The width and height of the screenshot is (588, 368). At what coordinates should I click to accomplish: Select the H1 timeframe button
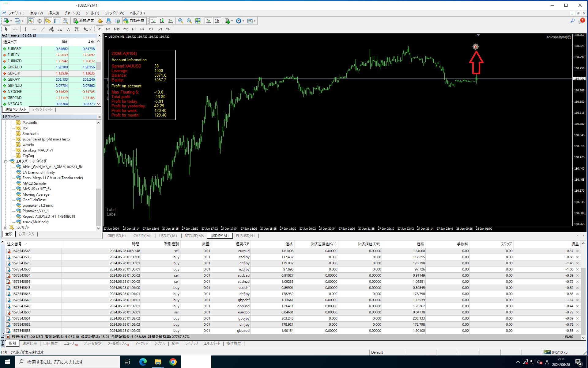(x=134, y=29)
